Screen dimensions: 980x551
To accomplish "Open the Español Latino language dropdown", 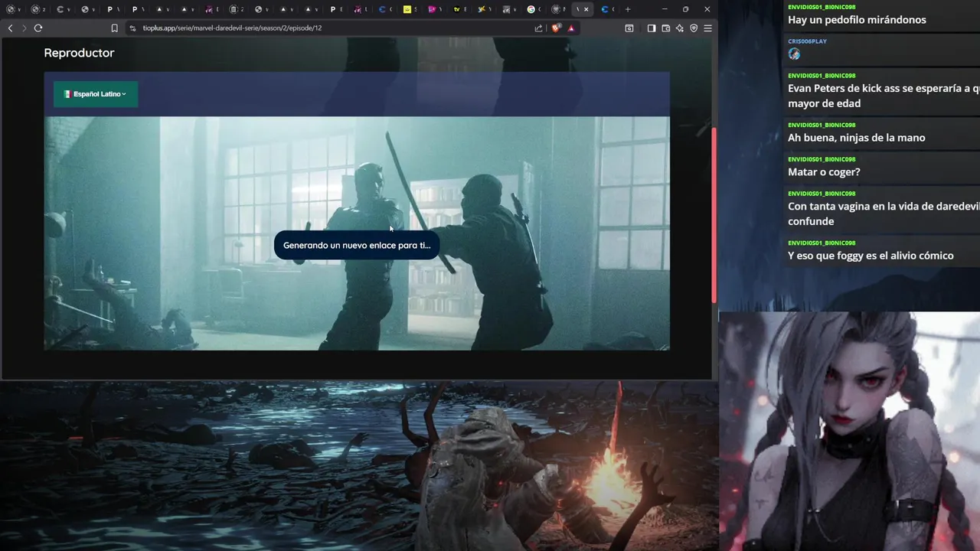I will click(96, 94).
